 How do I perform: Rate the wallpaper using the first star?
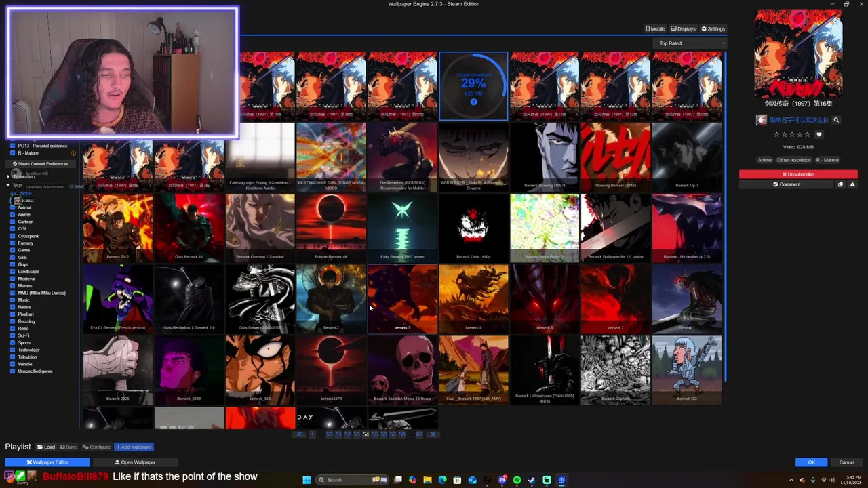click(777, 135)
